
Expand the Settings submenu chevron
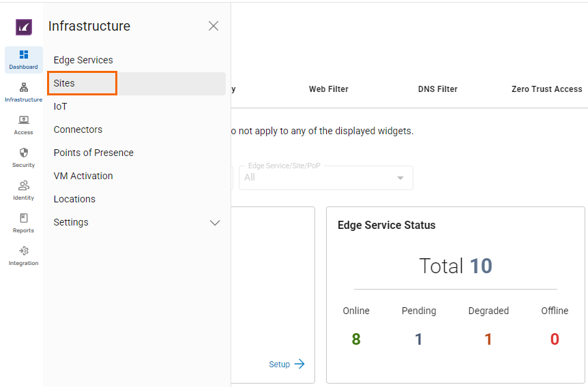tap(215, 223)
